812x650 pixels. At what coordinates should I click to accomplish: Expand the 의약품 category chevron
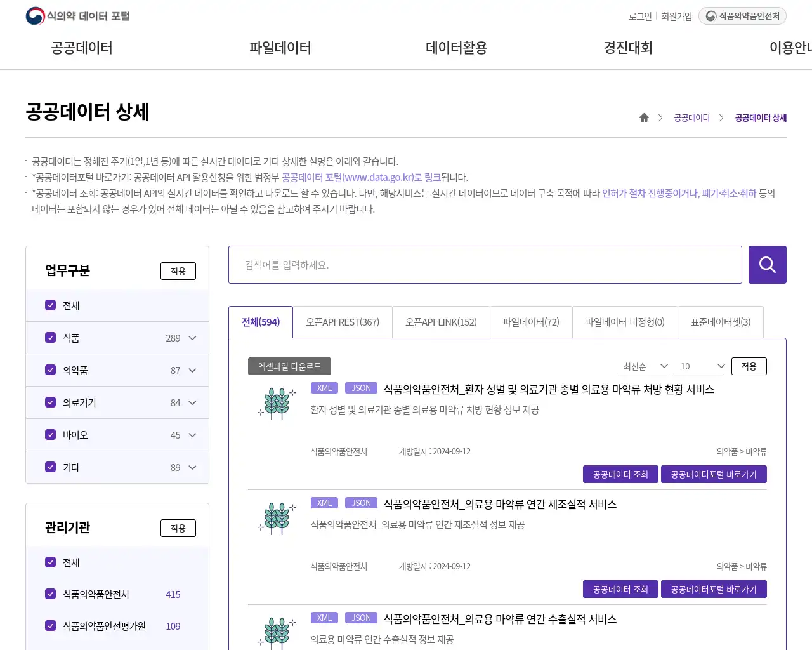(193, 370)
